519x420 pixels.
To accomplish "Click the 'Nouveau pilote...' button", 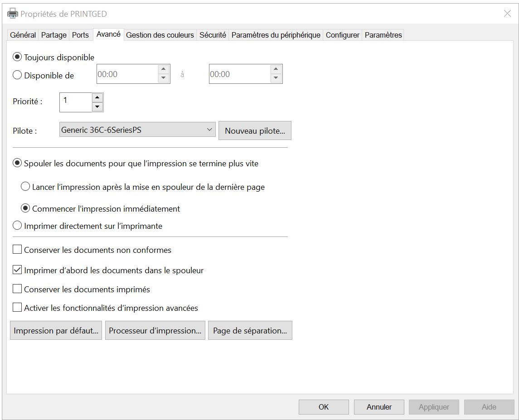I will pyautogui.click(x=255, y=131).
